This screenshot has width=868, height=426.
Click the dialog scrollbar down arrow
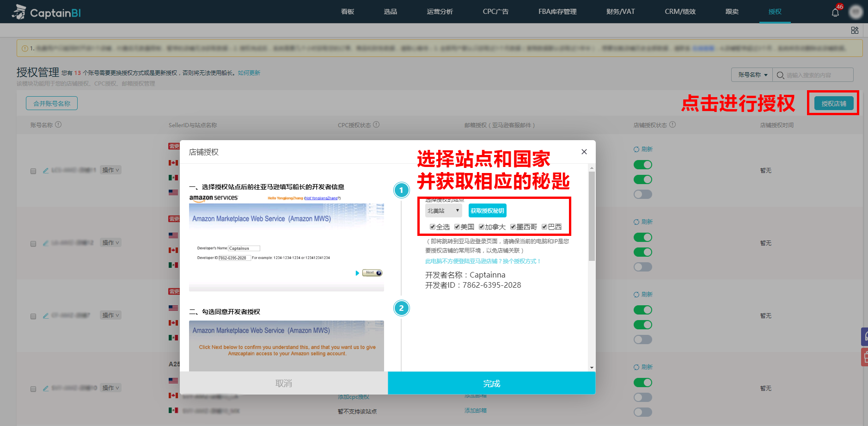pyautogui.click(x=592, y=368)
